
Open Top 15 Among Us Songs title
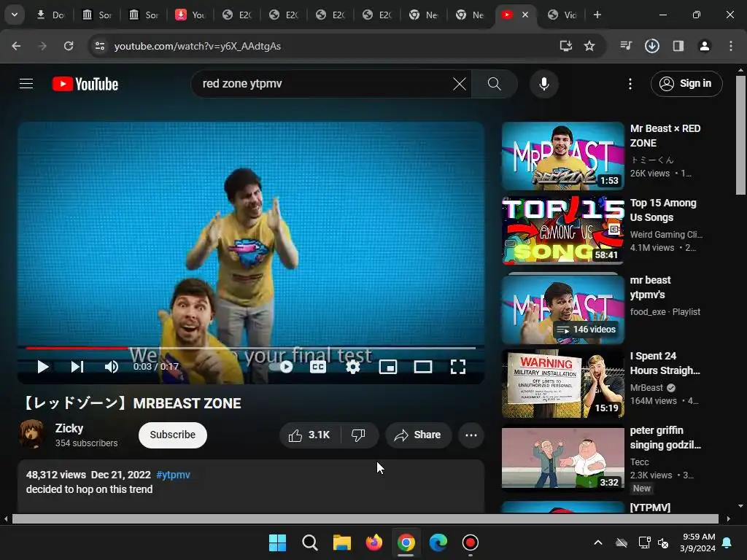[663, 210]
